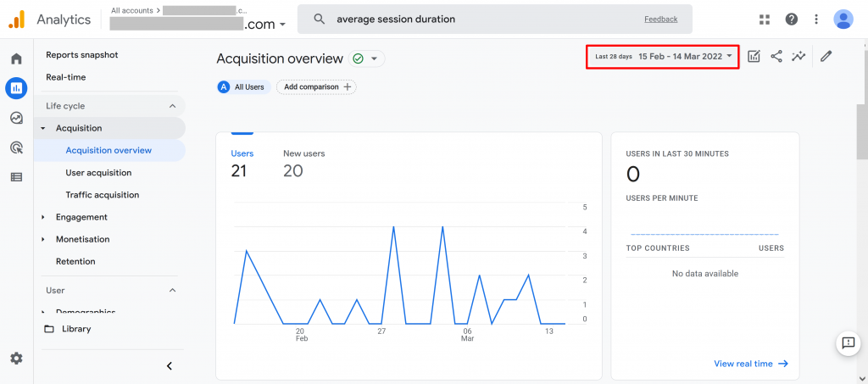Open the three-dot more options menu
The image size is (868, 384).
click(x=816, y=19)
